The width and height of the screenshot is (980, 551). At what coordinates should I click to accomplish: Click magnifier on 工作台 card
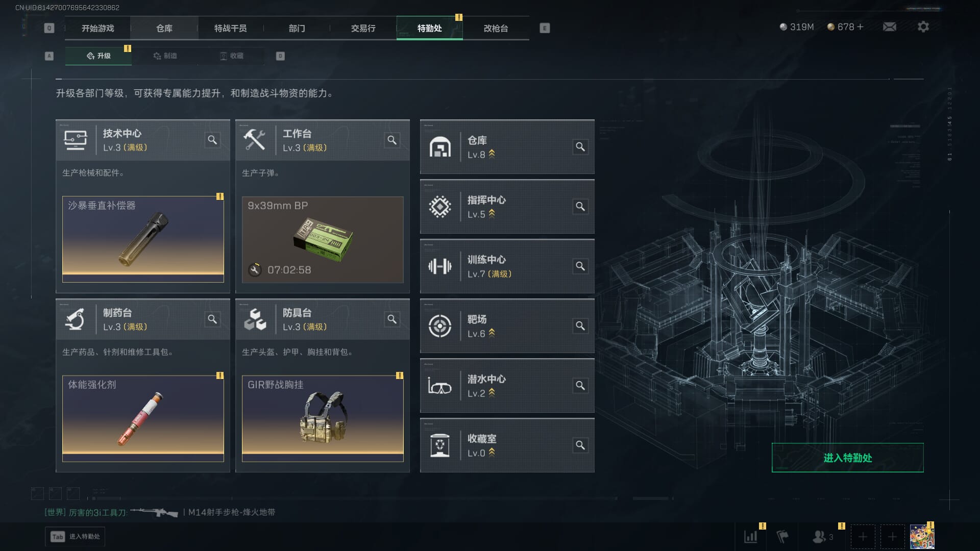(392, 140)
